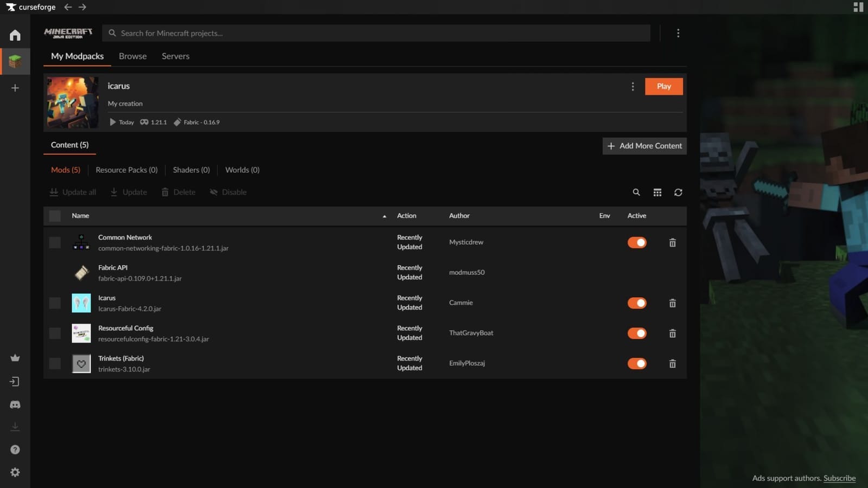868x488 pixels.
Task: Delete the Trinkets (Fabric) mod
Action: point(672,363)
